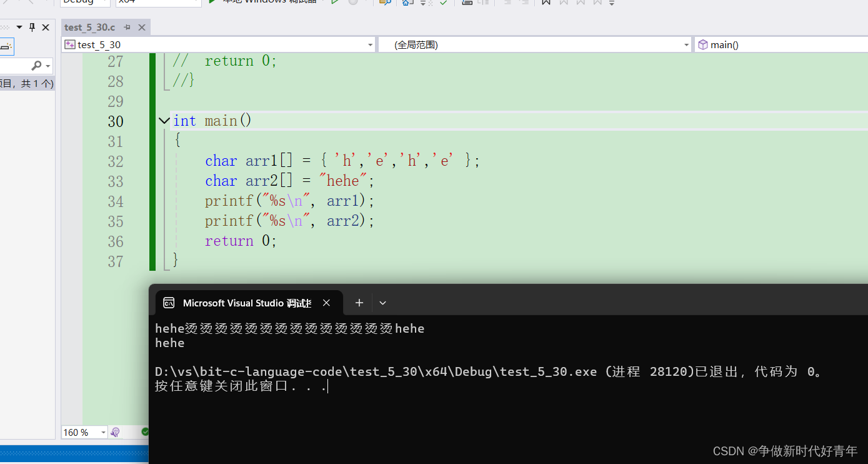Click line number 37 in the gutter
868x464 pixels.
(x=116, y=261)
